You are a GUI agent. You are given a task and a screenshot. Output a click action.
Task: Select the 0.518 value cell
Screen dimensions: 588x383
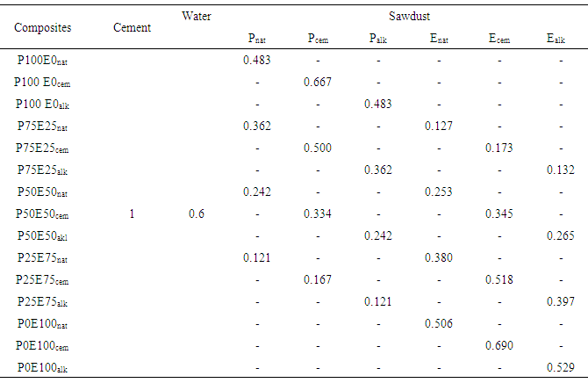pos(499,279)
